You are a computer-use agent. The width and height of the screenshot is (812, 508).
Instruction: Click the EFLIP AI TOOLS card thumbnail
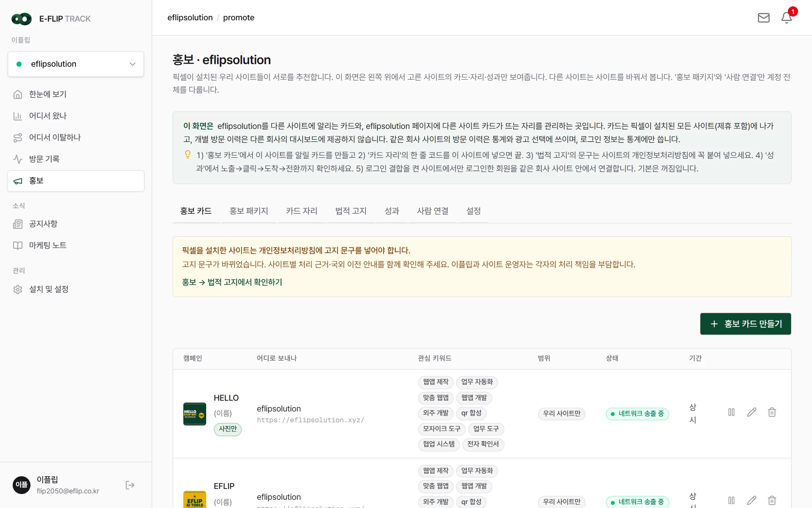195,500
